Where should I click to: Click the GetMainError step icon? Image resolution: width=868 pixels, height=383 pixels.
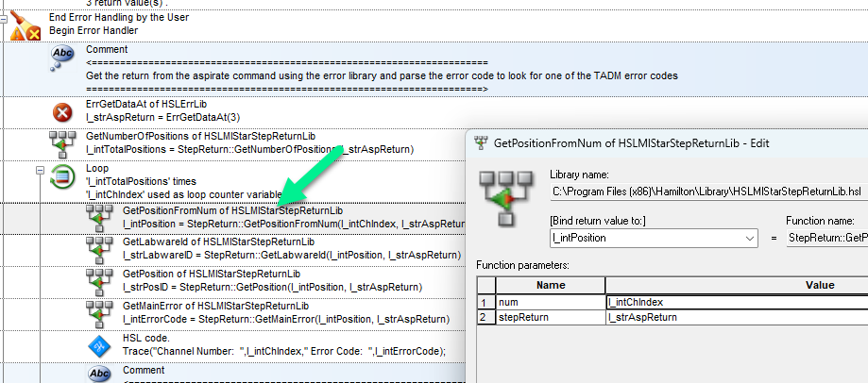pos(99,312)
